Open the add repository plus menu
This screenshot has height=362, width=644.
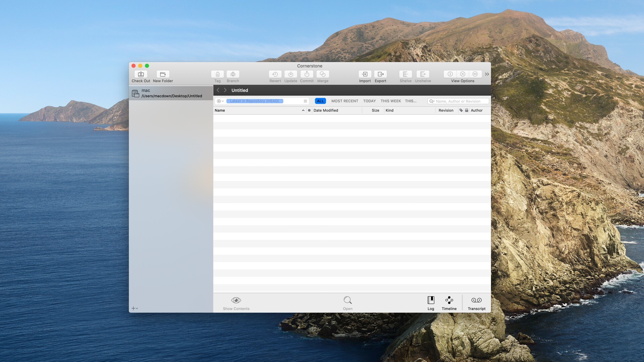click(x=135, y=308)
